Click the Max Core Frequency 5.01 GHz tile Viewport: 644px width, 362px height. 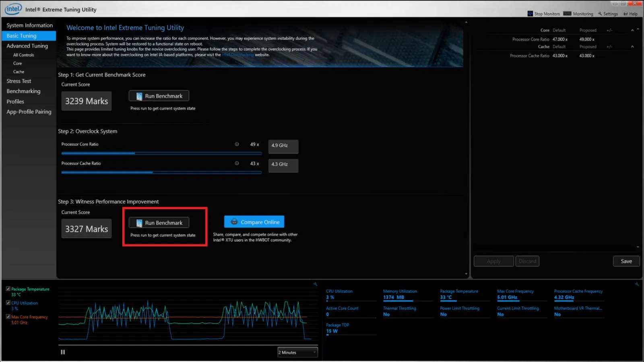pyautogui.click(x=522, y=295)
